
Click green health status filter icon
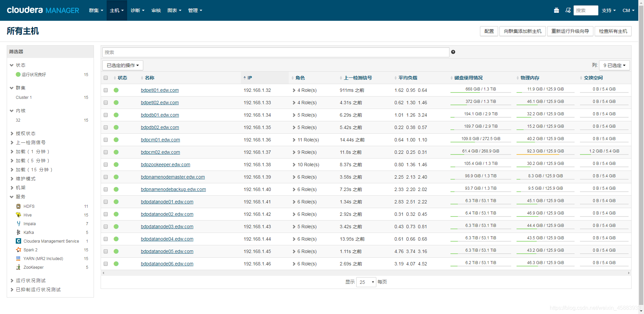pos(18,74)
